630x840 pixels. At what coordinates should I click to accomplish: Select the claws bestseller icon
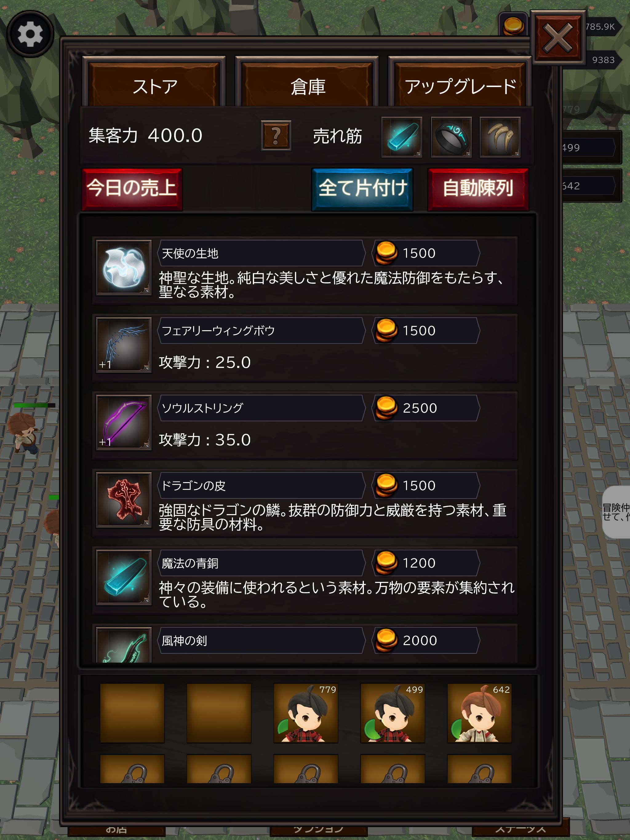point(500,137)
